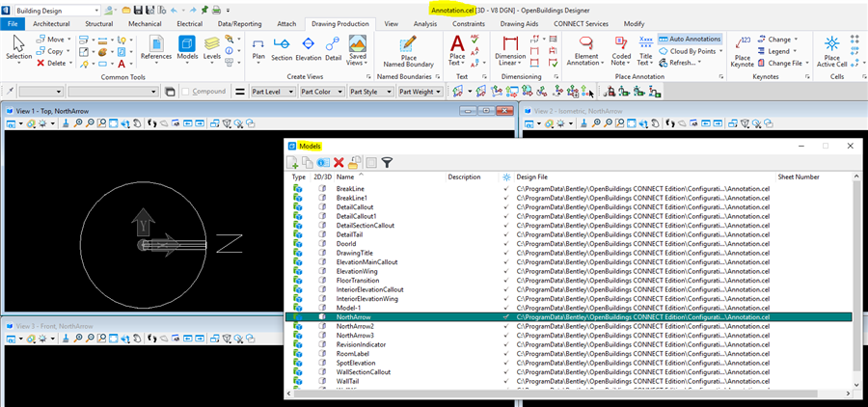868x407 pixels.
Task: Open the References tool
Action: [x=156, y=49]
